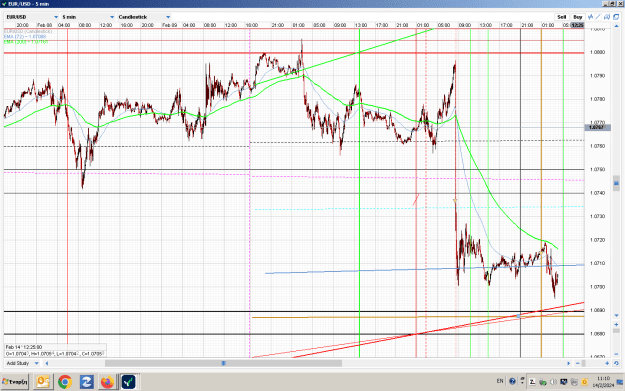
Task: Open the indicators/study icon in chart toolbar
Action: pos(590,17)
